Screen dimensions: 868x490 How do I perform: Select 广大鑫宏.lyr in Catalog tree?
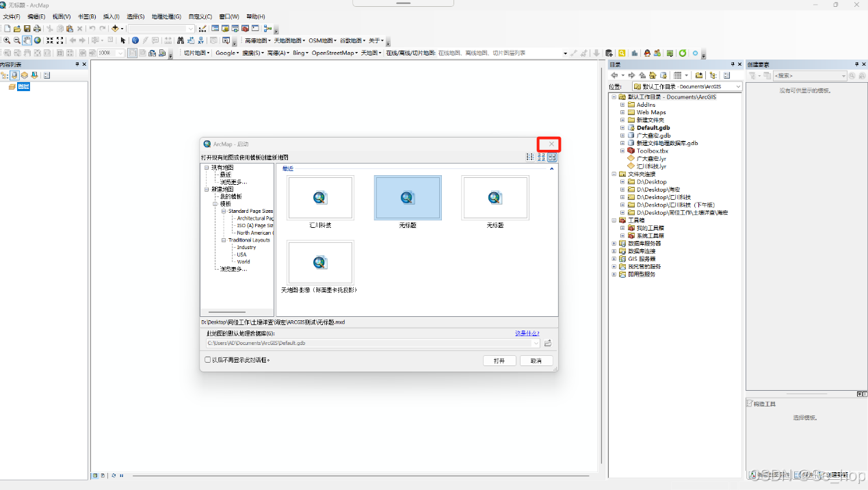click(651, 159)
